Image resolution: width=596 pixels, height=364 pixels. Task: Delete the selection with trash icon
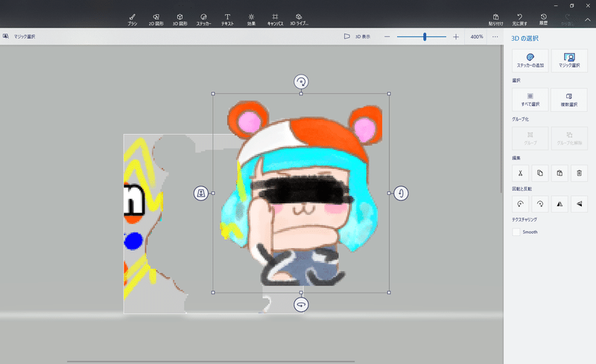coord(579,173)
